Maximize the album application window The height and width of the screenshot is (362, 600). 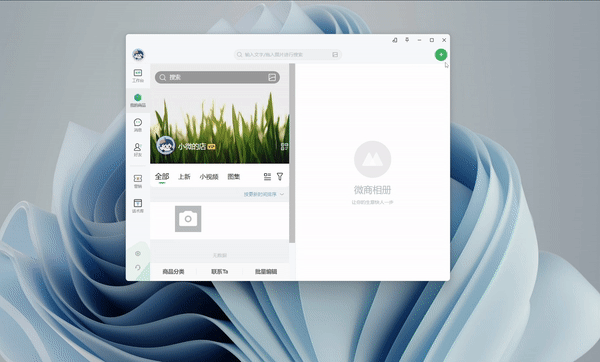click(432, 40)
